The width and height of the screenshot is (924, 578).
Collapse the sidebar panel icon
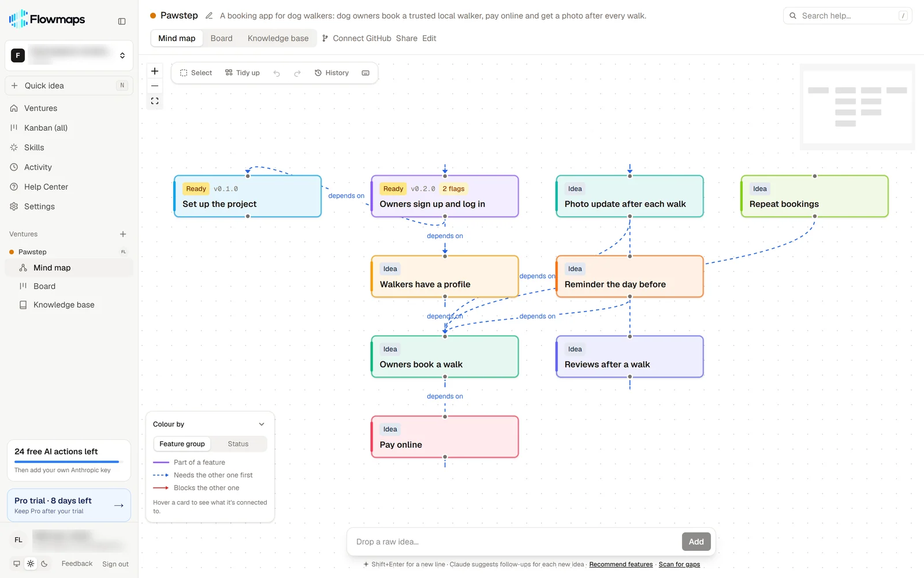122,21
